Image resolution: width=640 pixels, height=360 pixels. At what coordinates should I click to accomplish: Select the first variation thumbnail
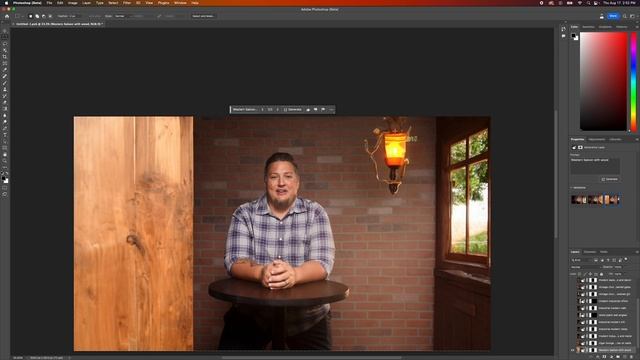click(x=579, y=200)
